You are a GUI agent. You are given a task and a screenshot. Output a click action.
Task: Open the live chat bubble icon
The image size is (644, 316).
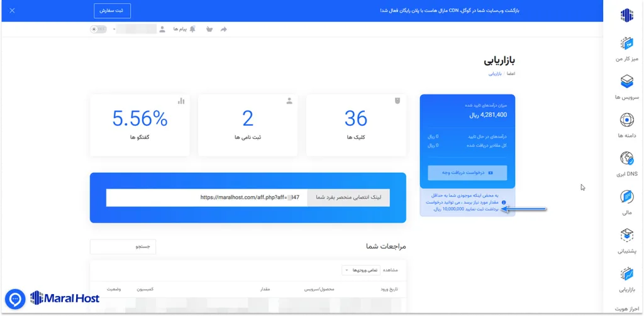[15, 299]
